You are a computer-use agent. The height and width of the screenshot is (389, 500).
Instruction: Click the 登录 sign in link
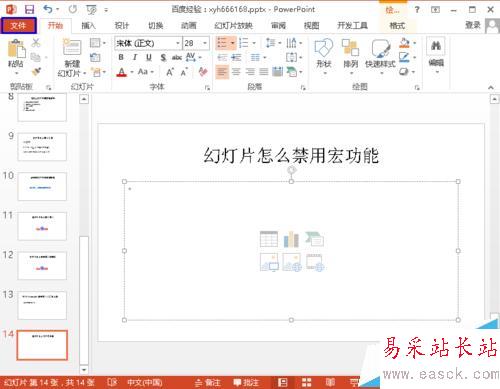pyautogui.click(x=473, y=25)
